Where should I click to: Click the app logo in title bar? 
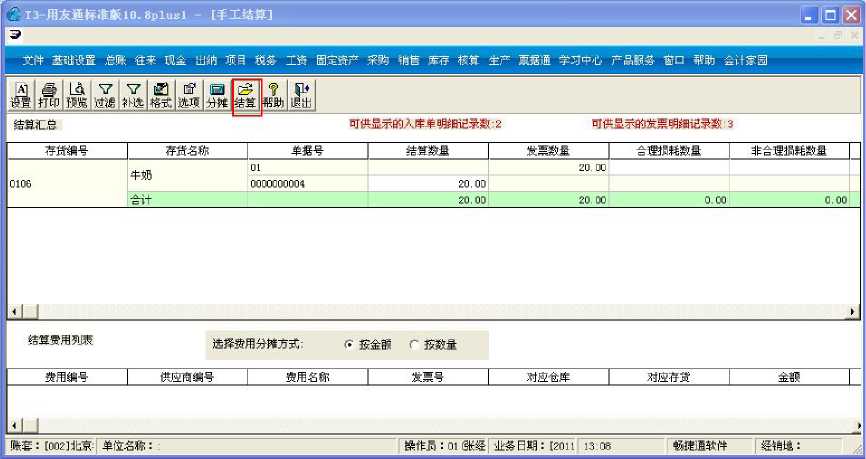point(13,15)
